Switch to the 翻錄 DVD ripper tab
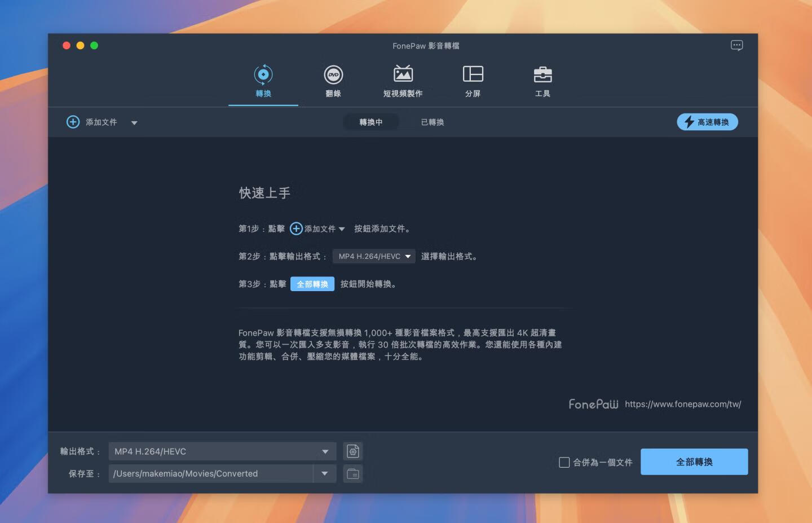812x523 pixels. 333,82
